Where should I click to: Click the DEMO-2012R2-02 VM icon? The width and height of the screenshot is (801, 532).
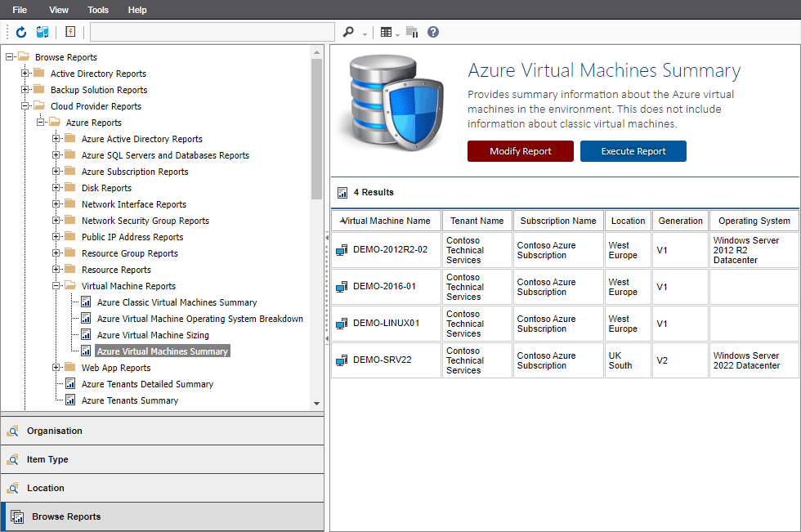(342, 250)
